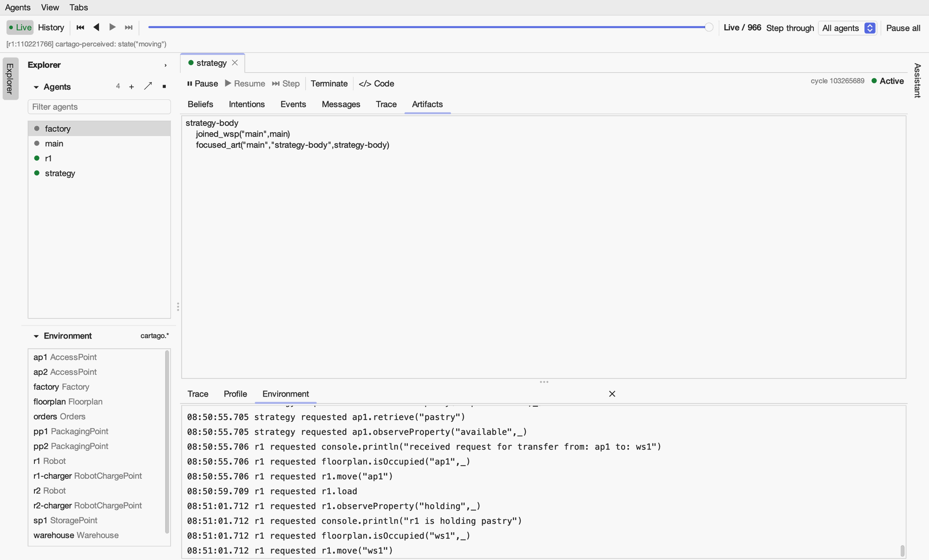The width and height of the screenshot is (929, 560).
Task: Open the All agents dropdown
Action: point(848,28)
